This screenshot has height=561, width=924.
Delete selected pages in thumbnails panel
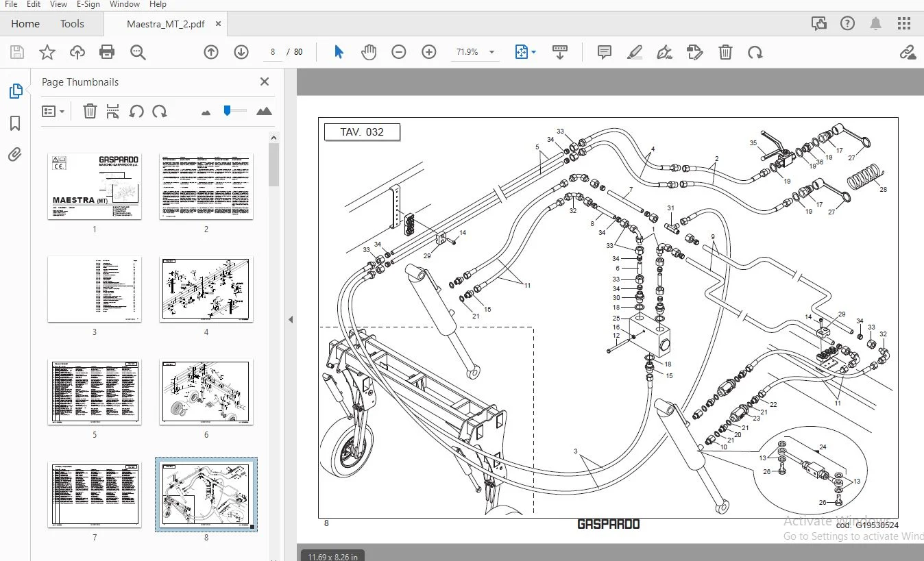click(x=90, y=111)
